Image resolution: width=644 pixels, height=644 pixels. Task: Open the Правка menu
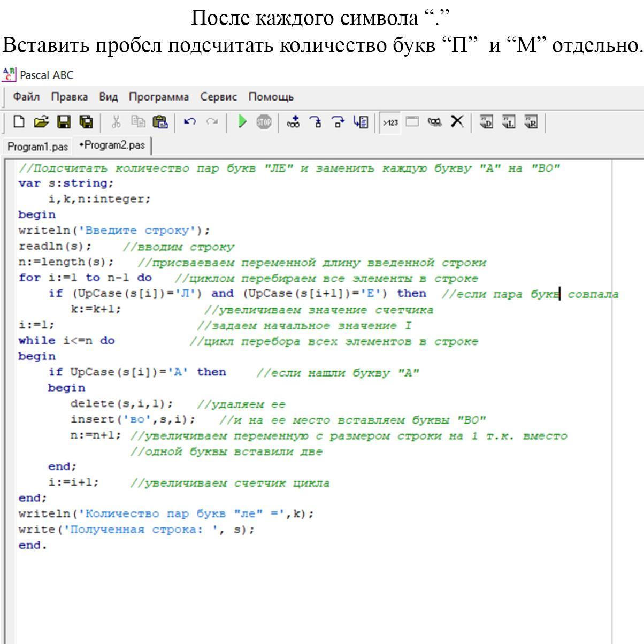click(x=70, y=97)
